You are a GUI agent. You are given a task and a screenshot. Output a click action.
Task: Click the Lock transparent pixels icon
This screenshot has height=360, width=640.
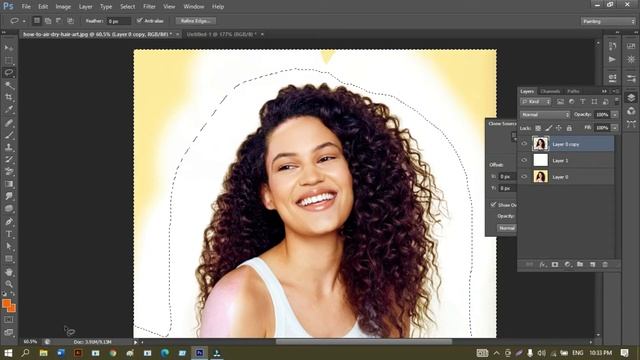[x=538, y=128]
